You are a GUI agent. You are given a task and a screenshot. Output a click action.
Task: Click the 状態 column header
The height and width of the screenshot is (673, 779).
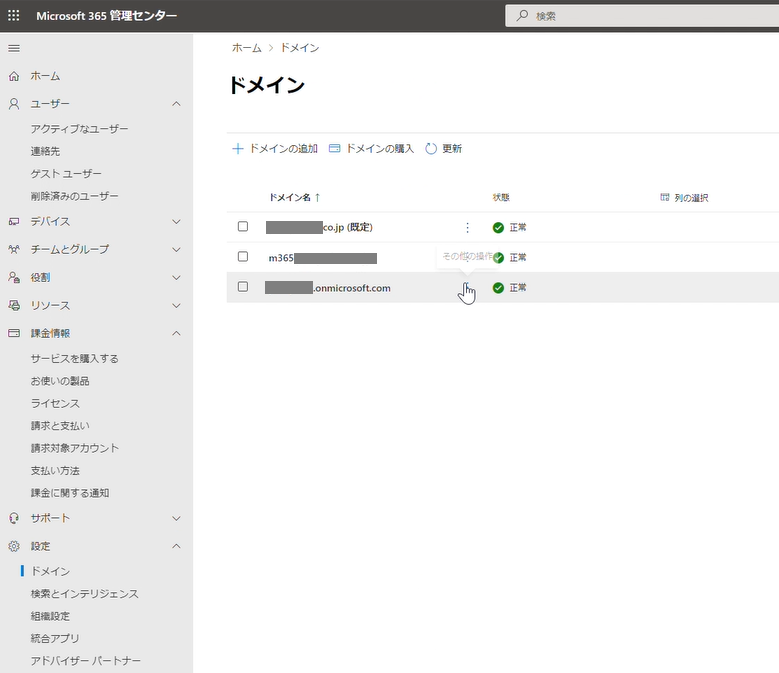click(x=501, y=197)
